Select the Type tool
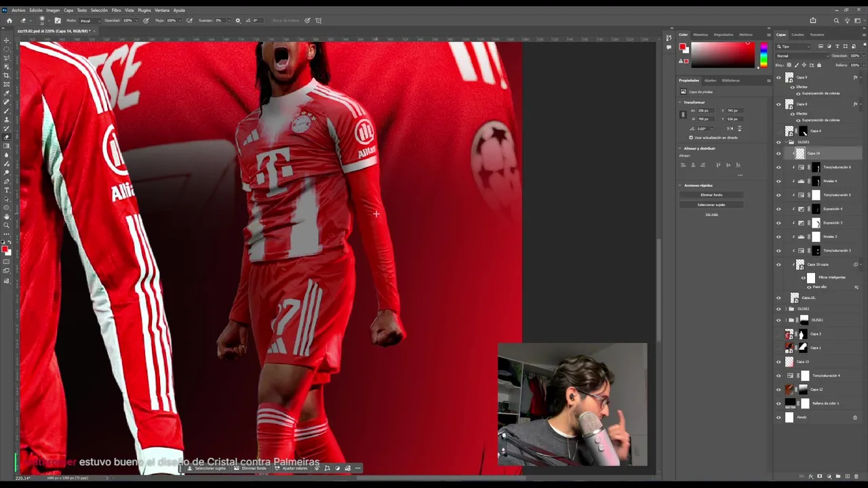The width and height of the screenshot is (868, 488). 7,190
